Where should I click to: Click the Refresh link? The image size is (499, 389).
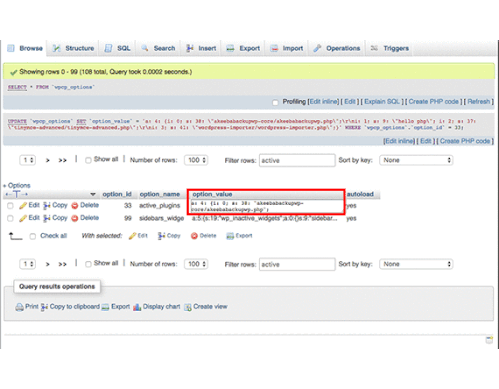[479, 102]
